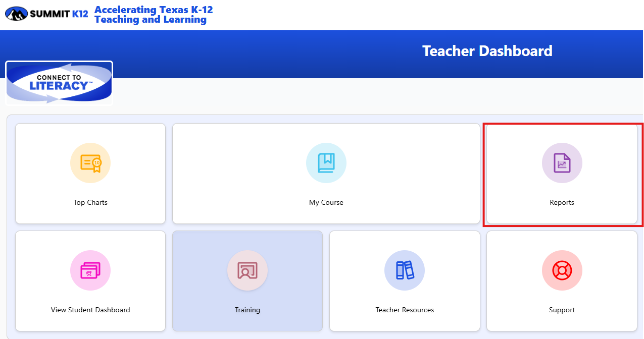Click the Accelerating Texas K-12 tagline
This screenshot has width=644, height=339.
pos(154,15)
